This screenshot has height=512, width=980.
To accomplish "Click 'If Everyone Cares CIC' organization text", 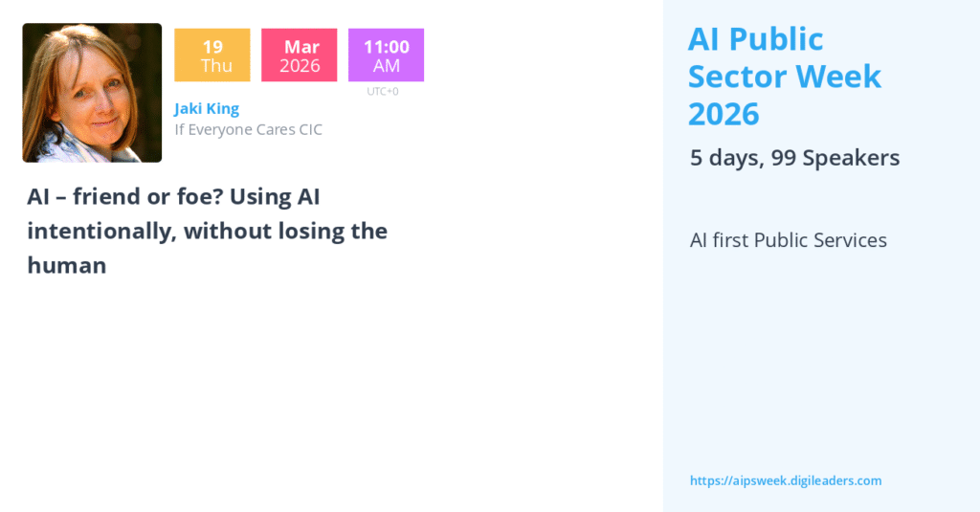I will [248, 129].
